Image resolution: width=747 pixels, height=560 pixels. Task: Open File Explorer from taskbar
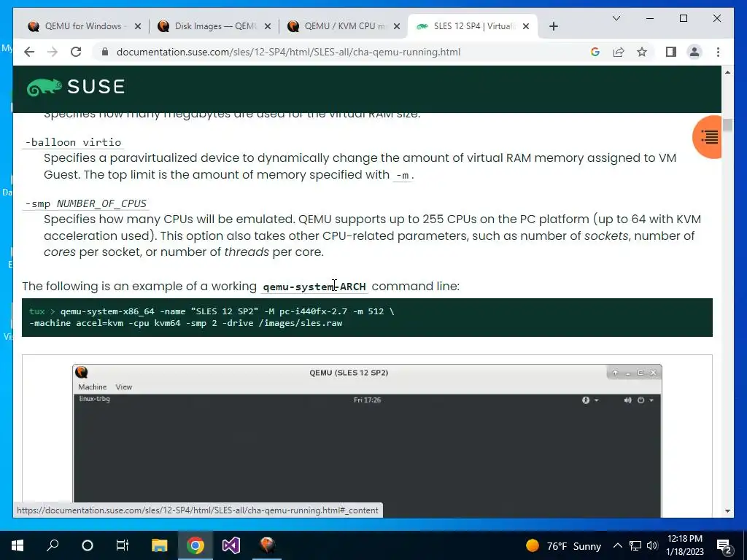(159, 545)
